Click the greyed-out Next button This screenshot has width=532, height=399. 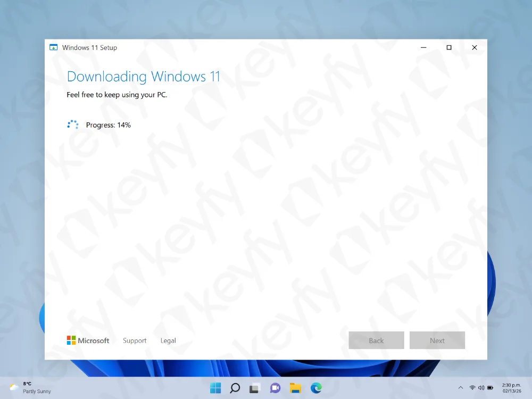(437, 340)
